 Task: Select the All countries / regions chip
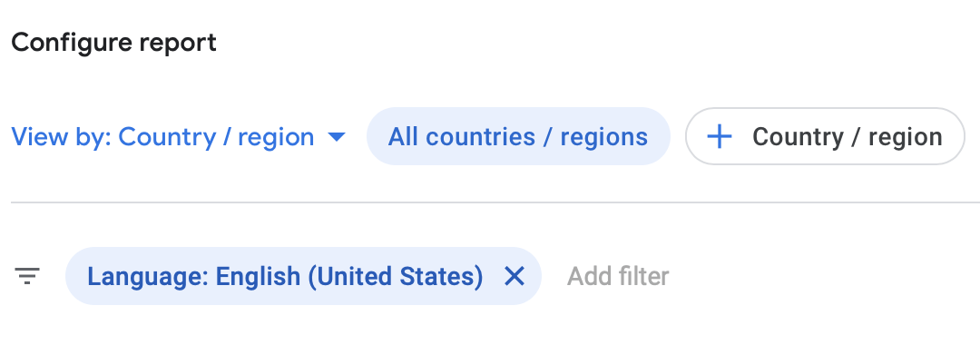pos(518,136)
